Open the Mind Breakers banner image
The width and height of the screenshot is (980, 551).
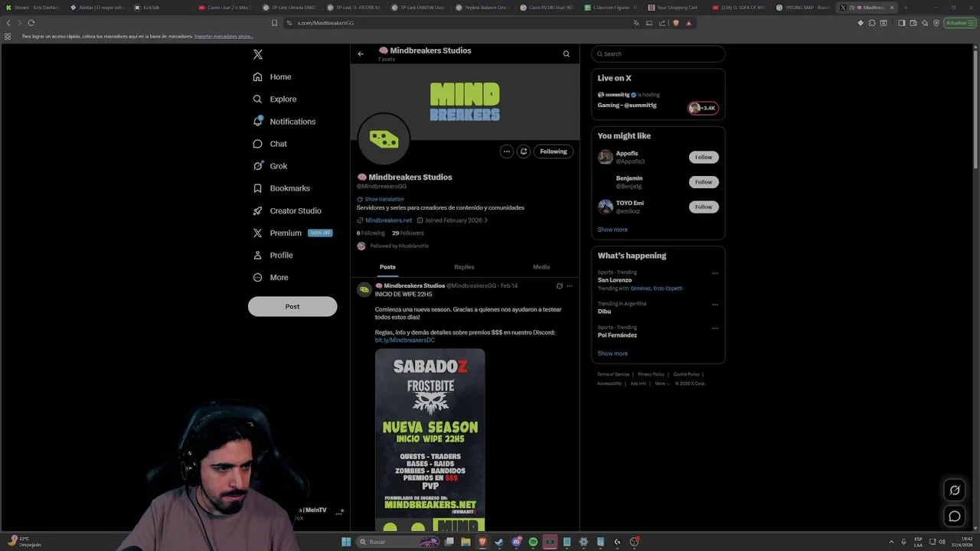click(465, 102)
